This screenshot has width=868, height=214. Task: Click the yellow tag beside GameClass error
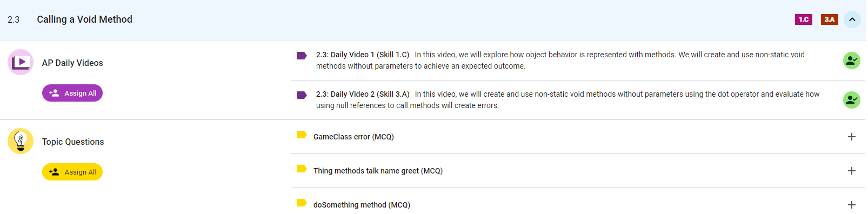(x=302, y=135)
